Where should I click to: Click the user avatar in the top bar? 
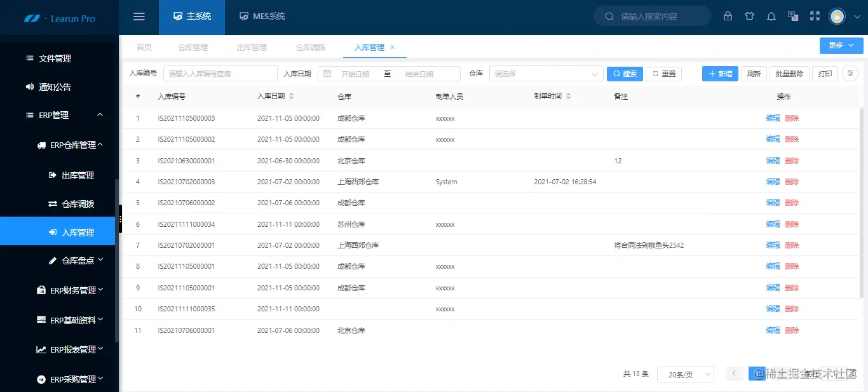coord(837,16)
